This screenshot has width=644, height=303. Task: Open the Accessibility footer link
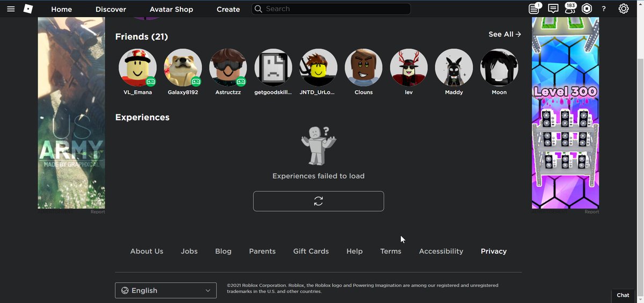click(x=441, y=251)
